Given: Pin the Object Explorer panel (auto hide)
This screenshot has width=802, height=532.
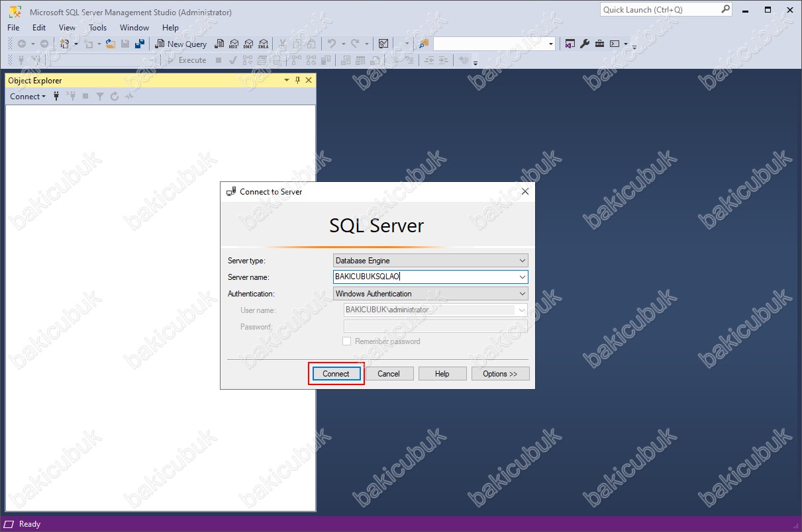Looking at the screenshot, I should [297, 80].
